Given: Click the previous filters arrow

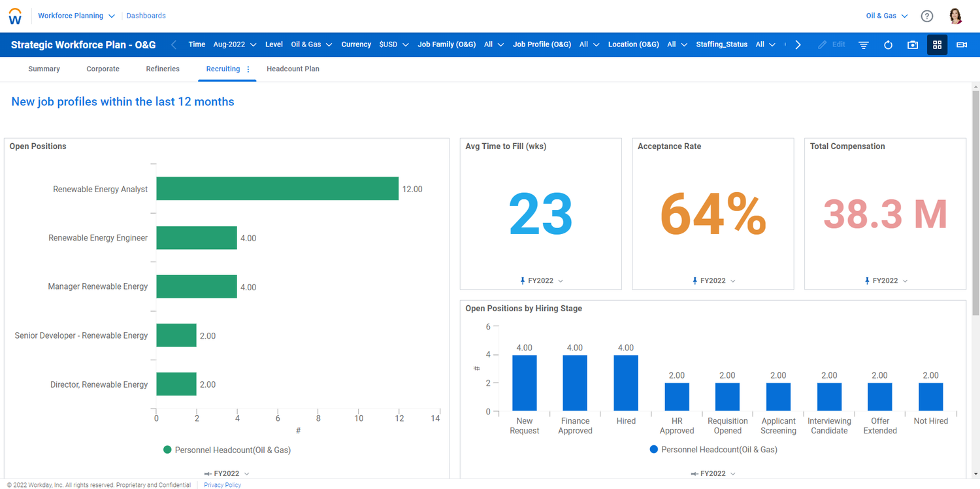Looking at the screenshot, I should coord(174,44).
